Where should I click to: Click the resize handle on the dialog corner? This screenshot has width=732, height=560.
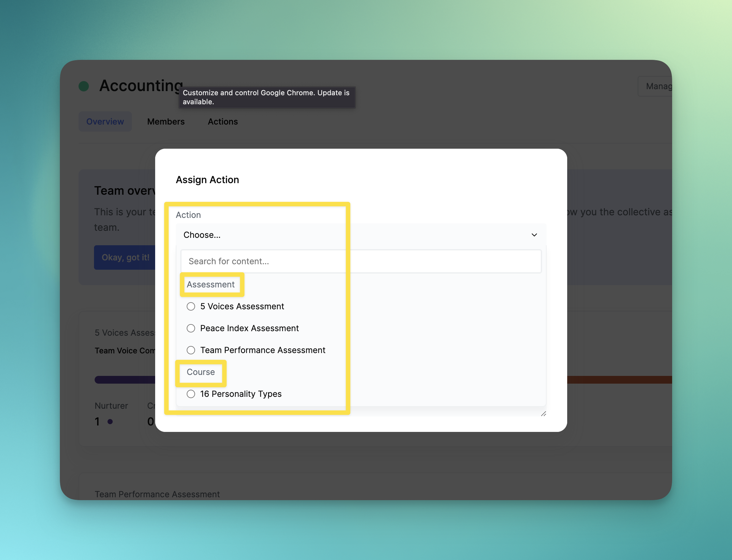click(543, 413)
